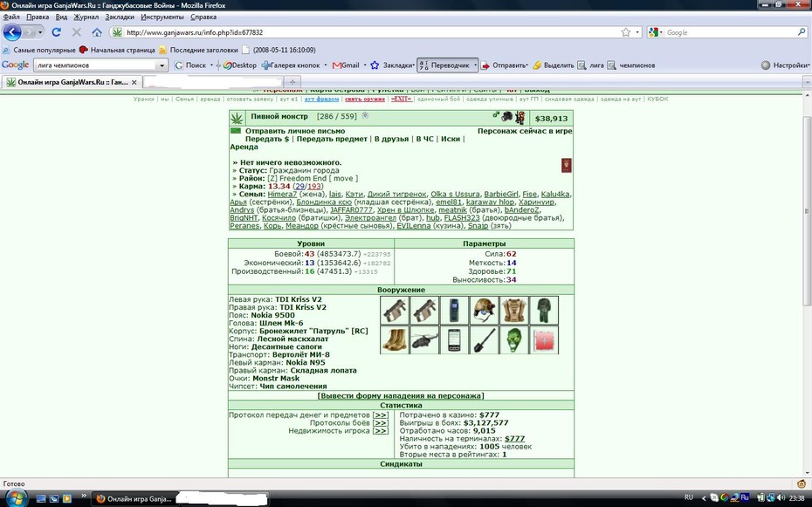The image size is (812, 507).
Task: Click the MI-8 helicopter transport icon
Action: (x=424, y=340)
